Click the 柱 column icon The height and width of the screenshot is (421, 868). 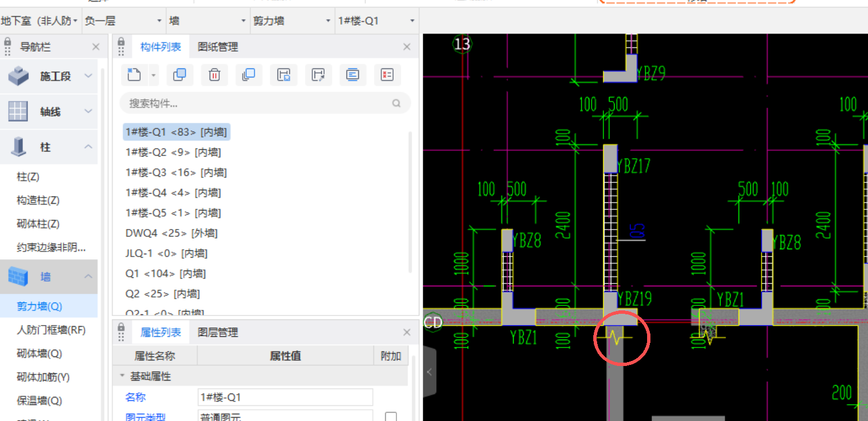(19, 147)
